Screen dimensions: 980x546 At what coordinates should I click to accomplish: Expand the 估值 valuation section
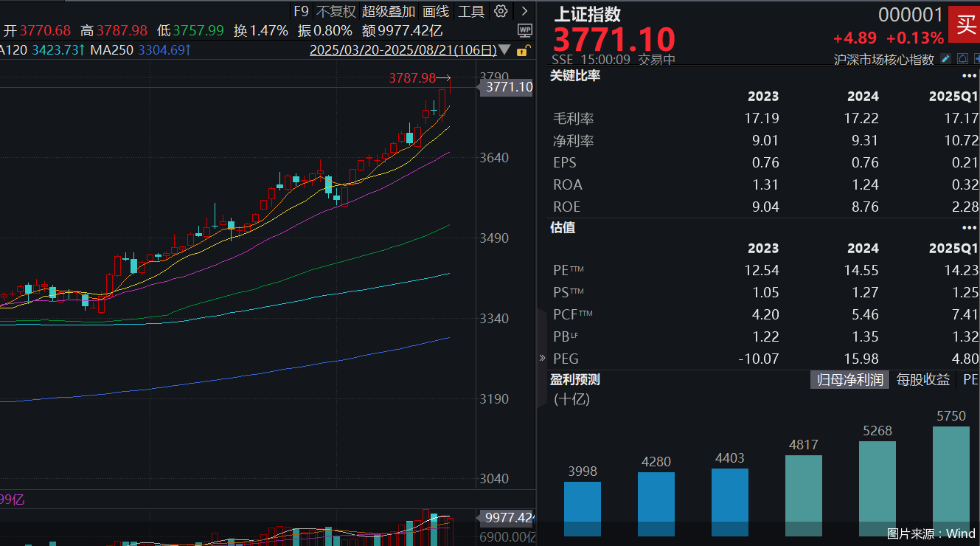tap(563, 227)
